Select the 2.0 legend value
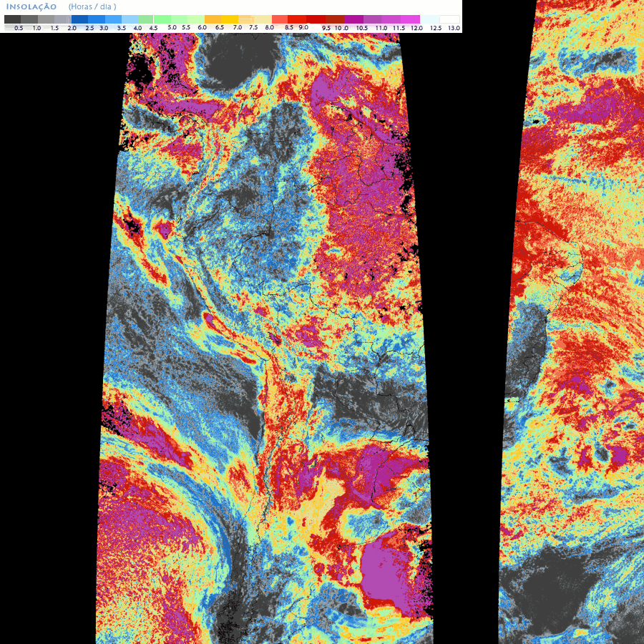644x644 pixels. (72, 29)
